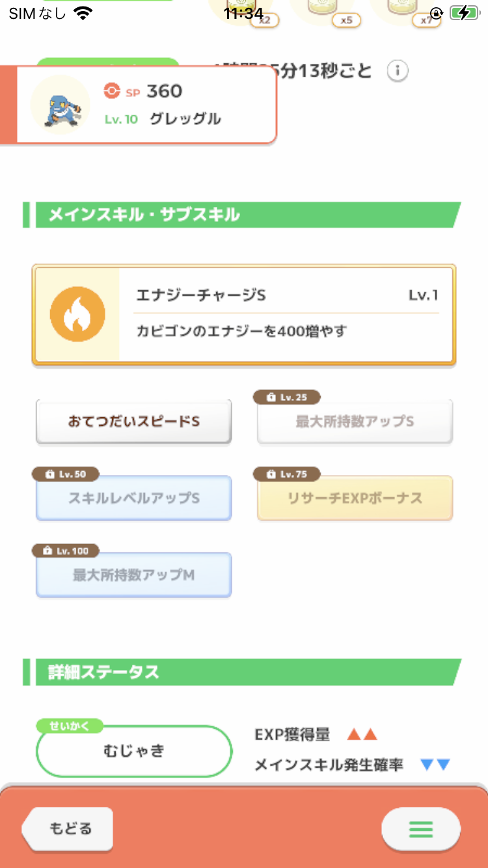The image size is (488, 868).
Task: Tap the グレッグル name header card
Action: coord(139,105)
